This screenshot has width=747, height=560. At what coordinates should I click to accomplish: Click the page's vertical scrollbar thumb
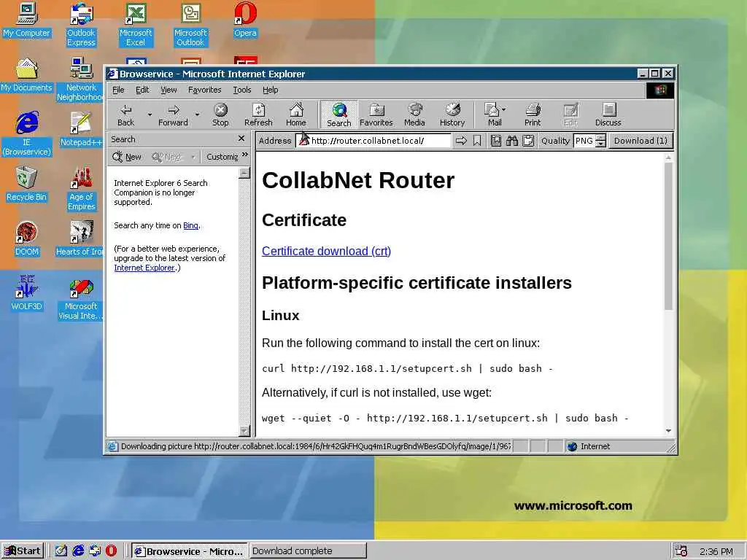click(668, 236)
